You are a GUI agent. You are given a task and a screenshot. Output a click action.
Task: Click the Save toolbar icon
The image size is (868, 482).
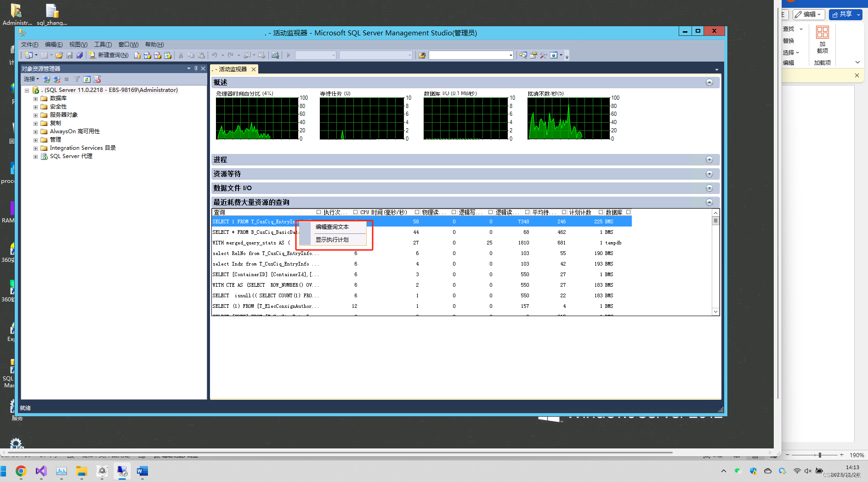tap(69, 55)
